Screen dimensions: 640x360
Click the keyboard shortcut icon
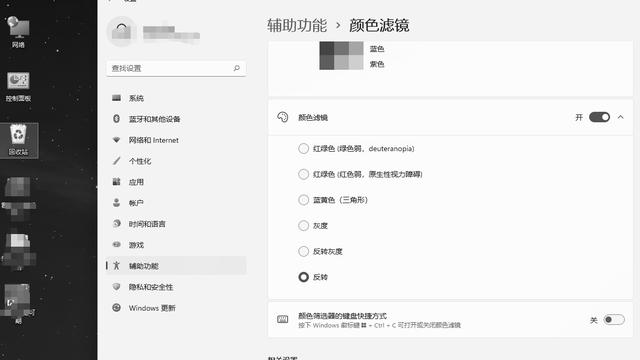coord(282,319)
